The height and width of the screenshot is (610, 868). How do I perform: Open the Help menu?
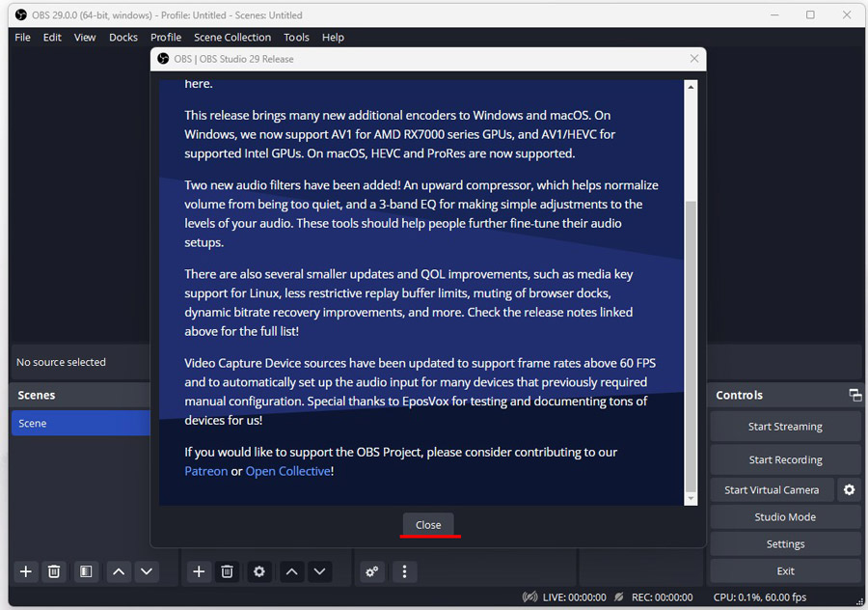[333, 37]
